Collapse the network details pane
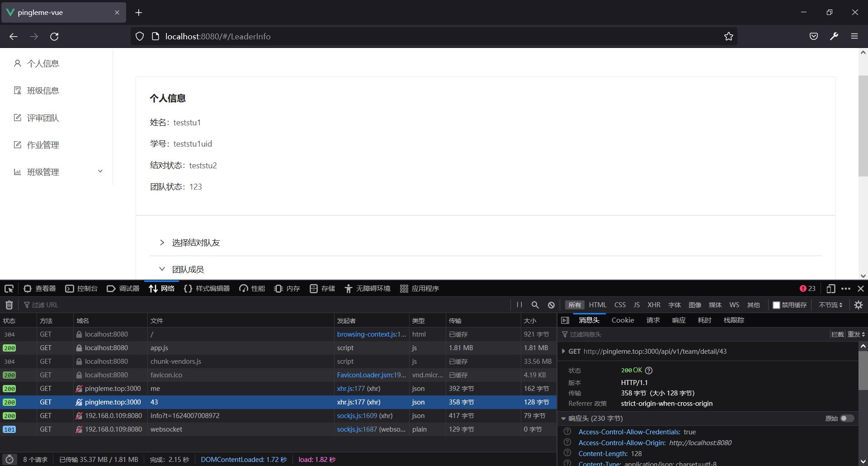 tap(565, 320)
